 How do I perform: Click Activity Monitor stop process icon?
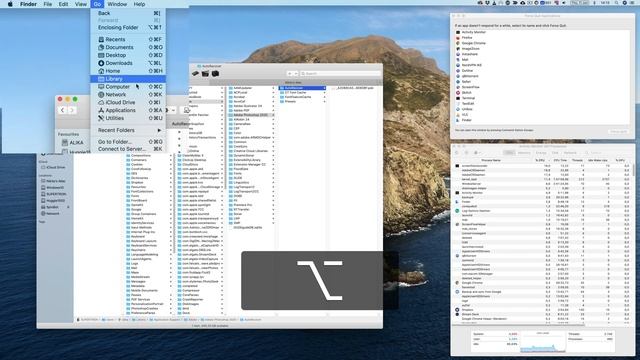[x=457, y=153]
